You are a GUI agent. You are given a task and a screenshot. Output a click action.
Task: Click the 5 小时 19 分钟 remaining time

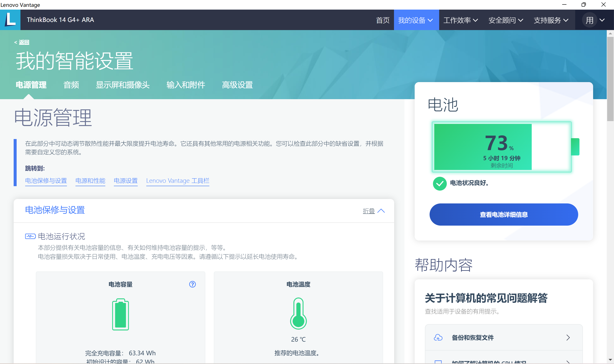click(x=502, y=158)
